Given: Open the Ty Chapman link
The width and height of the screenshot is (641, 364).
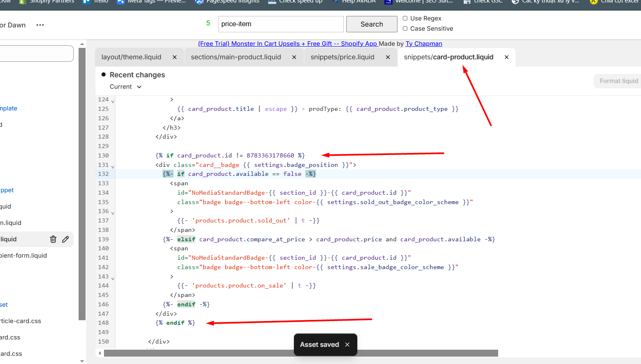Looking at the screenshot, I should tap(424, 44).
